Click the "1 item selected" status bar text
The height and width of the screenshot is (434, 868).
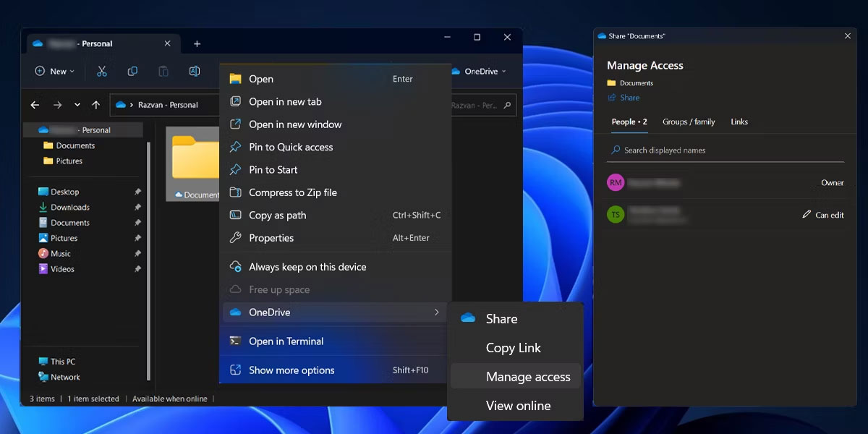[x=94, y=399]
